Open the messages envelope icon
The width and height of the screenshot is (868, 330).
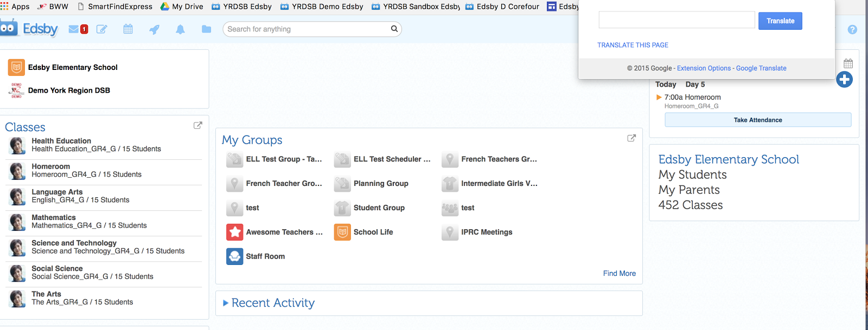click(74, 29)
